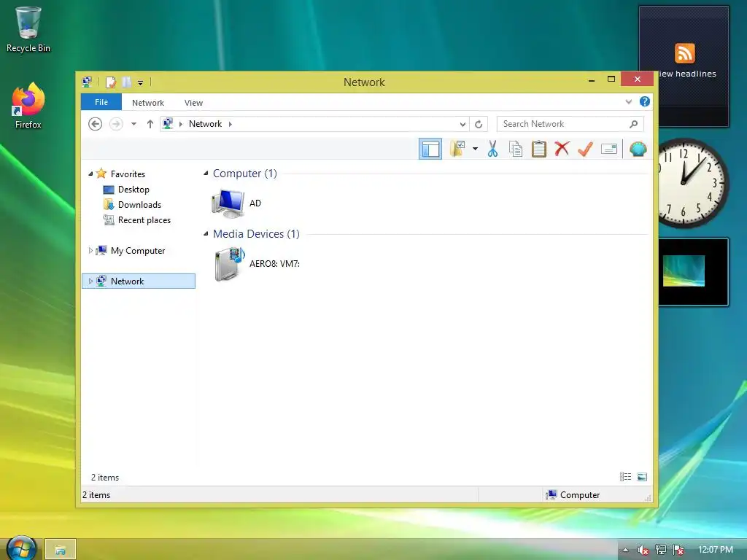Click the scissors Cut icon
Viewport: 747px width, 560px height.
coord(492,149)
